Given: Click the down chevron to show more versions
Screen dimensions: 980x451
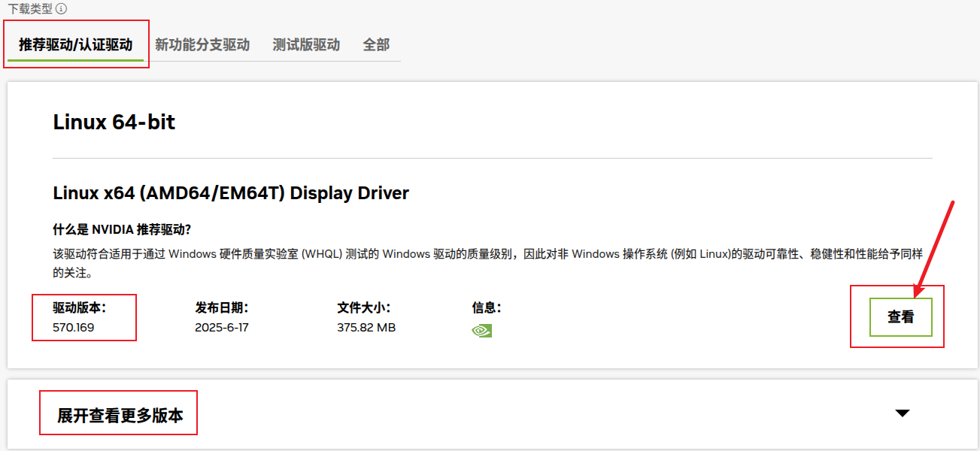Looking at the screenshot, I should point(902,413).
